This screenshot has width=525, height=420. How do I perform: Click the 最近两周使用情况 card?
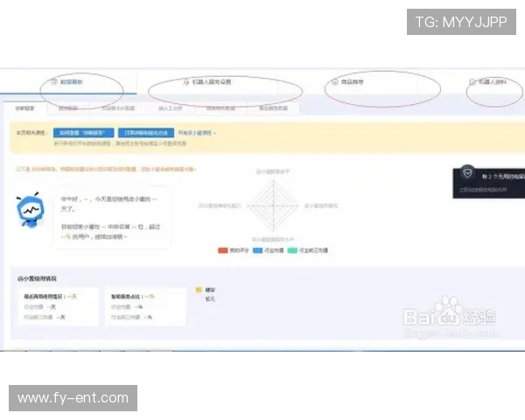tap(59, 306)
